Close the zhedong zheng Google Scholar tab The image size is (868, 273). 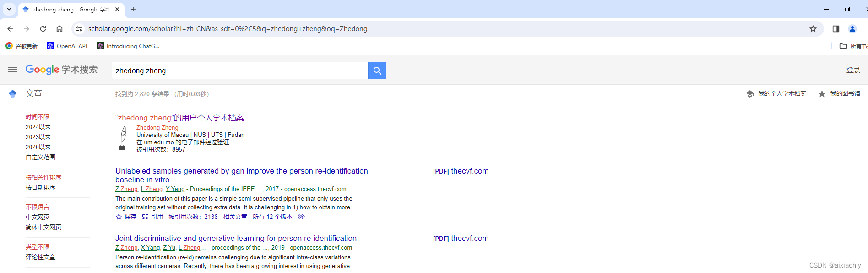[117, 9]
